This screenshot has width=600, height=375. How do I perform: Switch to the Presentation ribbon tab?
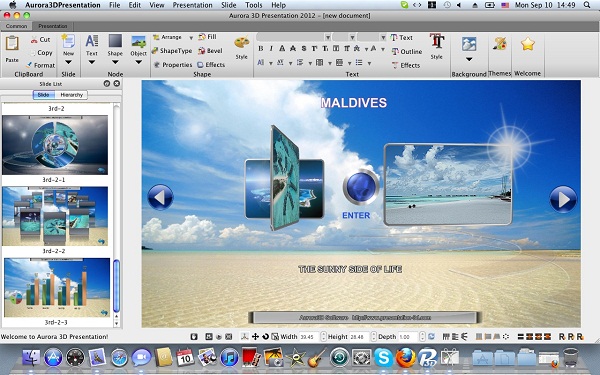coord(53,26)
